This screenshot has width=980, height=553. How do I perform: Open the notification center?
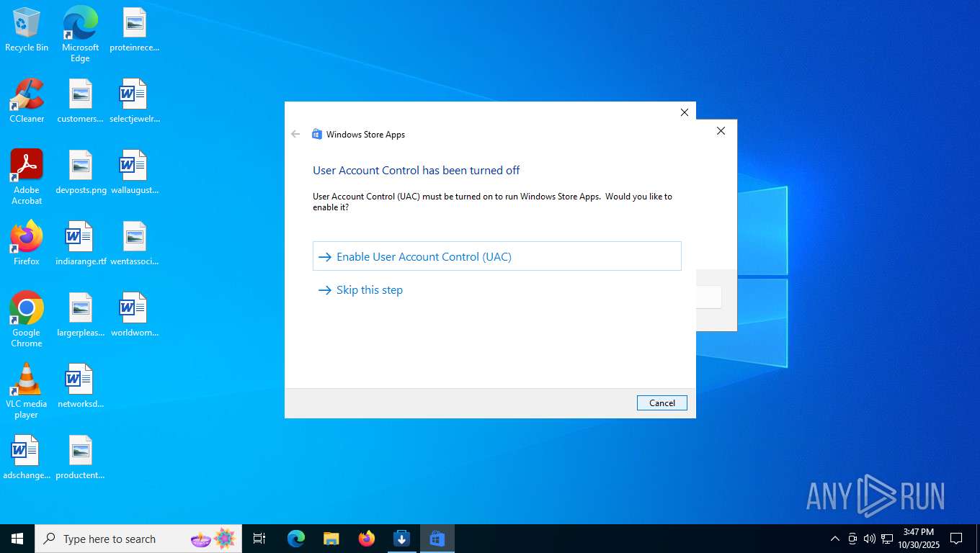pos(956,539)
